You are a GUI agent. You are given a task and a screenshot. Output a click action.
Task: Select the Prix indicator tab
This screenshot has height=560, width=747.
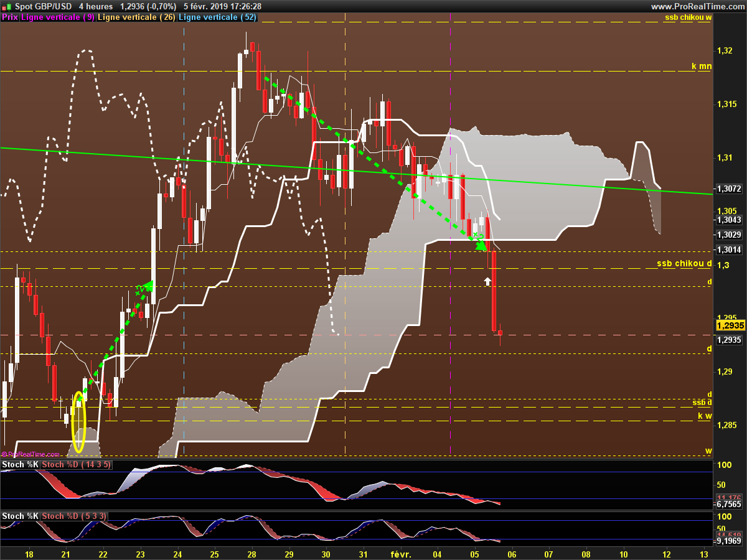(10, 17)
